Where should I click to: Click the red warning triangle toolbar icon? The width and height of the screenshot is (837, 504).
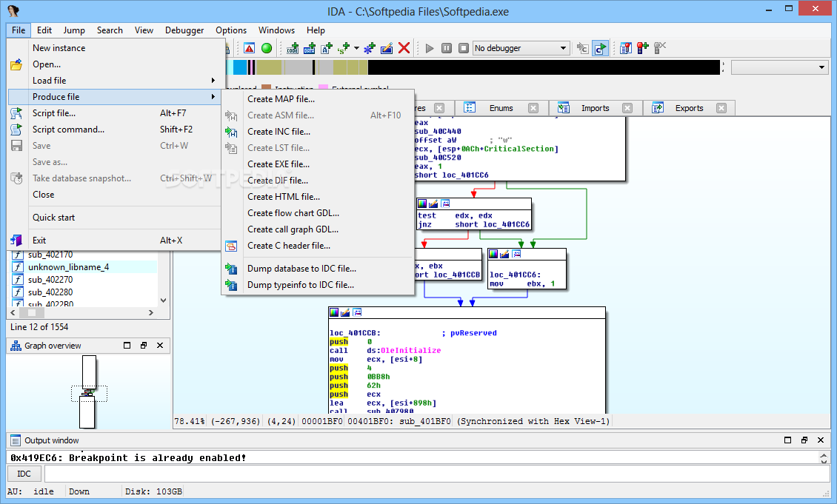250,48
